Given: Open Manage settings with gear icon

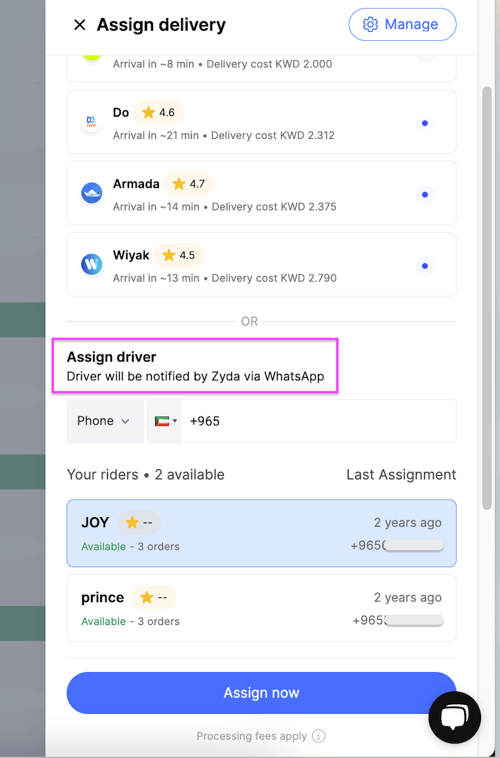Looking at the screenshot, I should [402, 24].
